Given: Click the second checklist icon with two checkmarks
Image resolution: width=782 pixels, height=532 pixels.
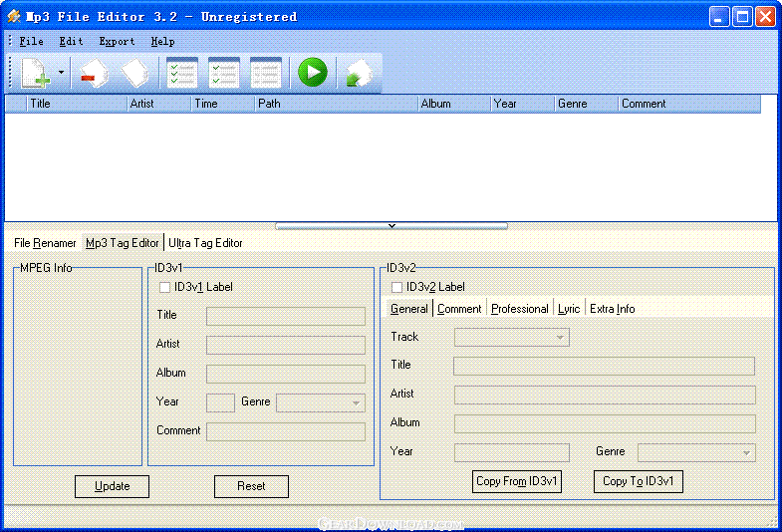Looking at the screenshot, I should point(224,73).
